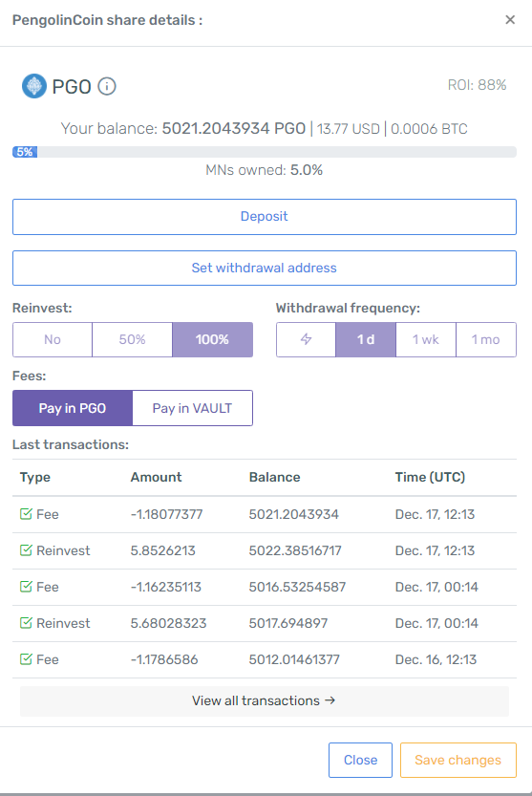
Task: Click checkmark icon of Fee -1.1786586 row
Action: click(x=26, y=659)
